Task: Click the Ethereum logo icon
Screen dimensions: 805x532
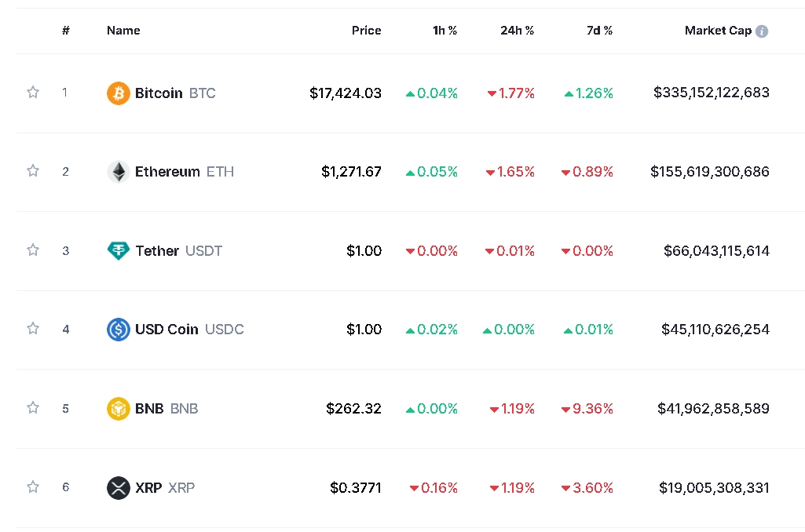Action: point(118,172)
